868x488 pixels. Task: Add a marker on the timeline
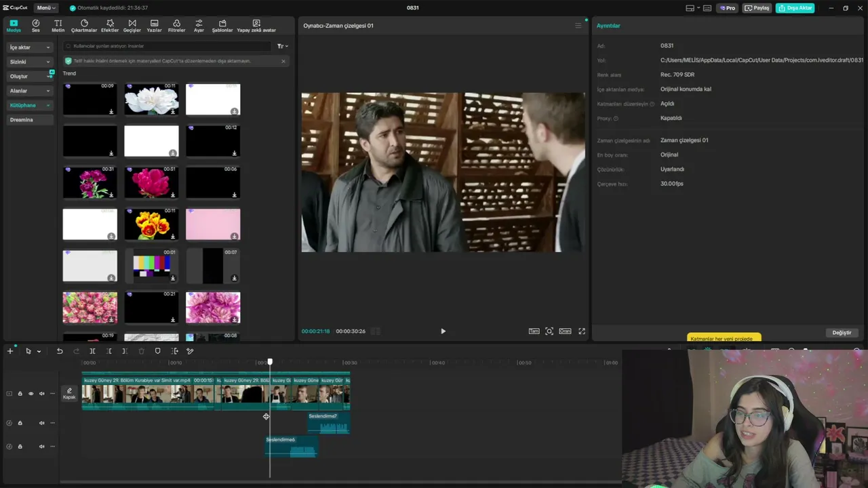coord(158,351)
